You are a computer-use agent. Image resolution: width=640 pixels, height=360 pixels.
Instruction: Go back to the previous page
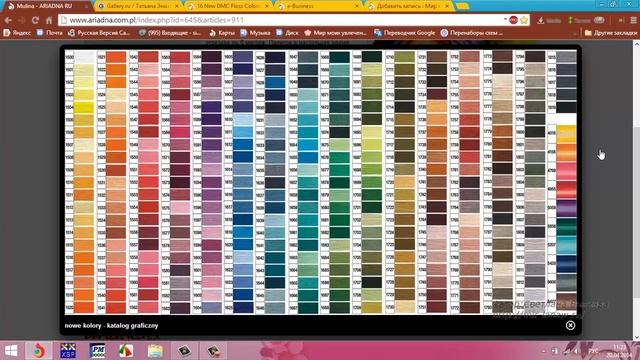pos(8,20)
